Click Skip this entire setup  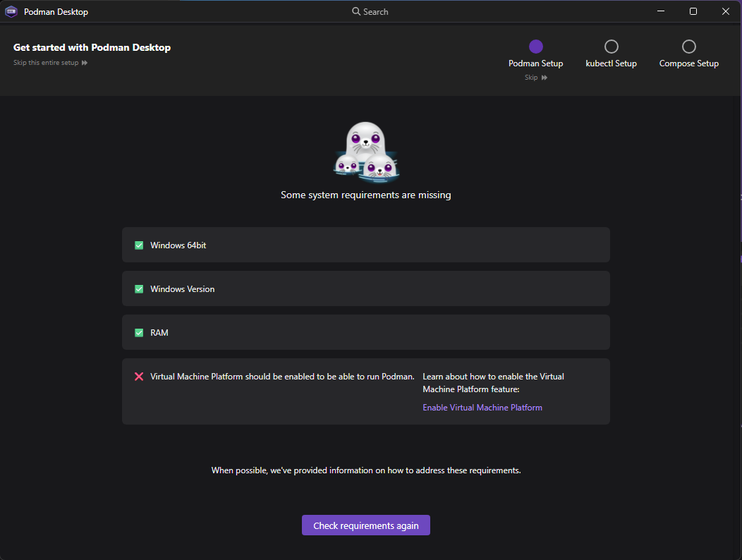pos(44,62)
